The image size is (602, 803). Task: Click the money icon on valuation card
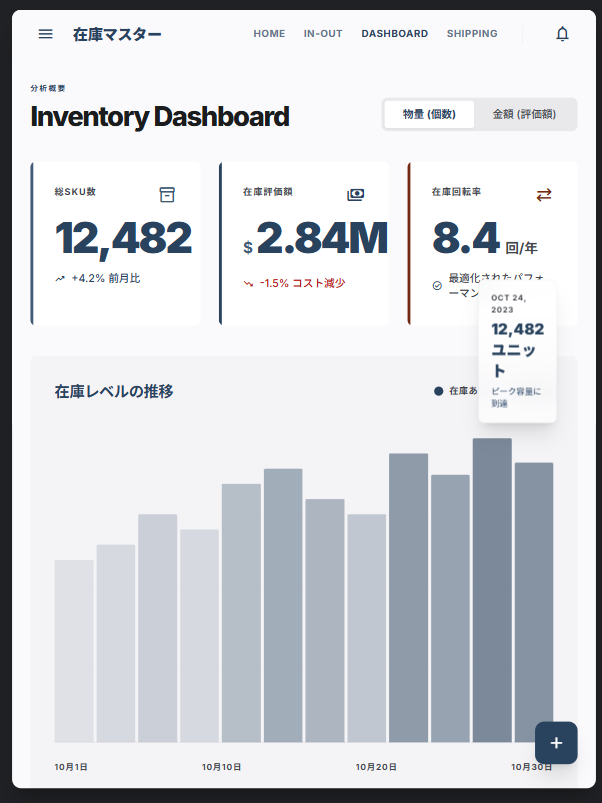(355, 194)
